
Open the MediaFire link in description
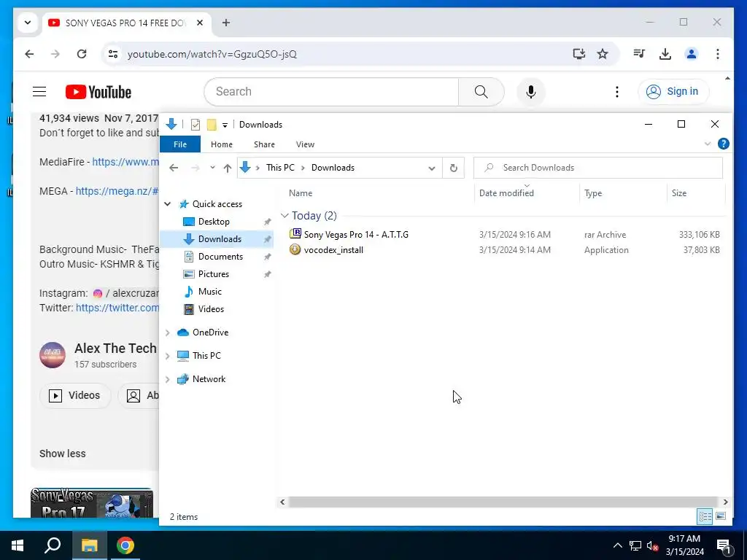[125, 162]
